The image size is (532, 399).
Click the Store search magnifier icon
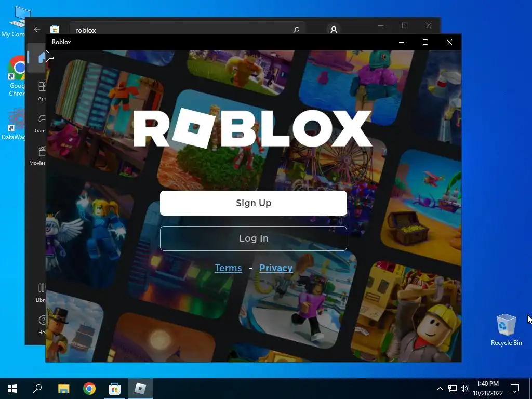click(x=296, y=30)
